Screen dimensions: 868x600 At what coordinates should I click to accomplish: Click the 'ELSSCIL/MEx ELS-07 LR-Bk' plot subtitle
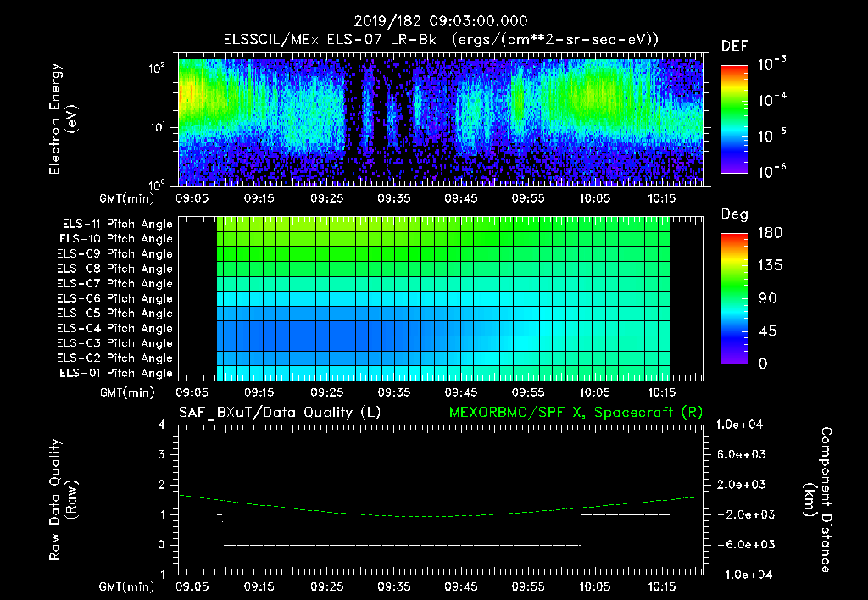pyautogui.click(x=330, y=40)
